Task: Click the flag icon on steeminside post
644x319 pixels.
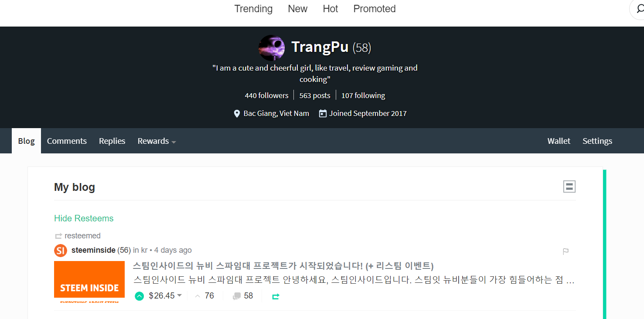Action: pos(566,251)
